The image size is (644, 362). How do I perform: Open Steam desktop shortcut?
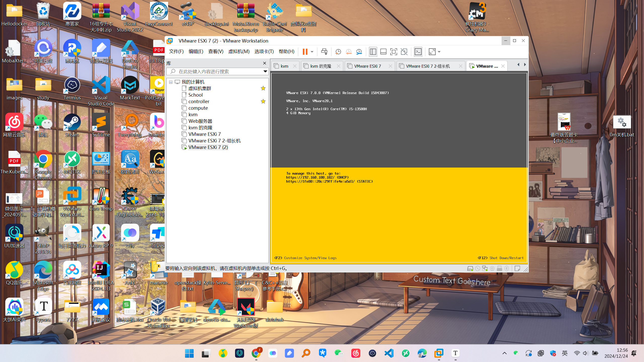pos(72,125)
